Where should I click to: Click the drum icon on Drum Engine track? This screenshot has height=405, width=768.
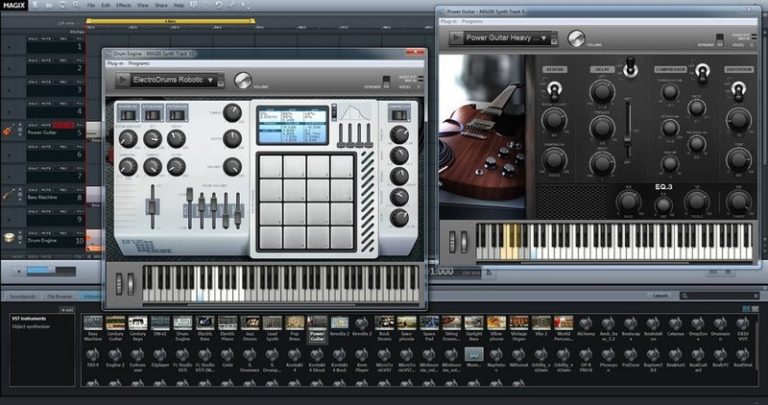click(x=8, y=238)
